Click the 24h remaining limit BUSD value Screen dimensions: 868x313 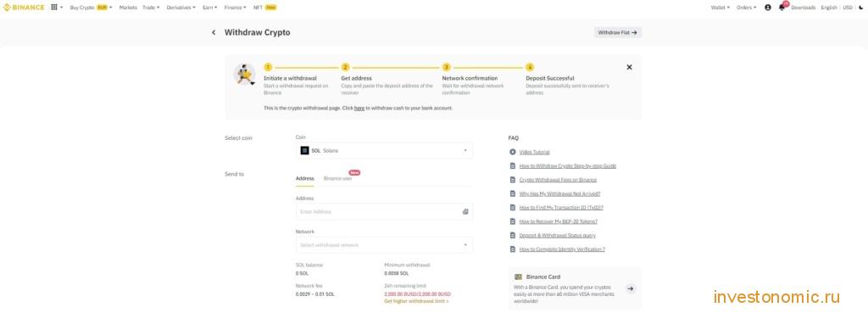[x=417, y=294]
